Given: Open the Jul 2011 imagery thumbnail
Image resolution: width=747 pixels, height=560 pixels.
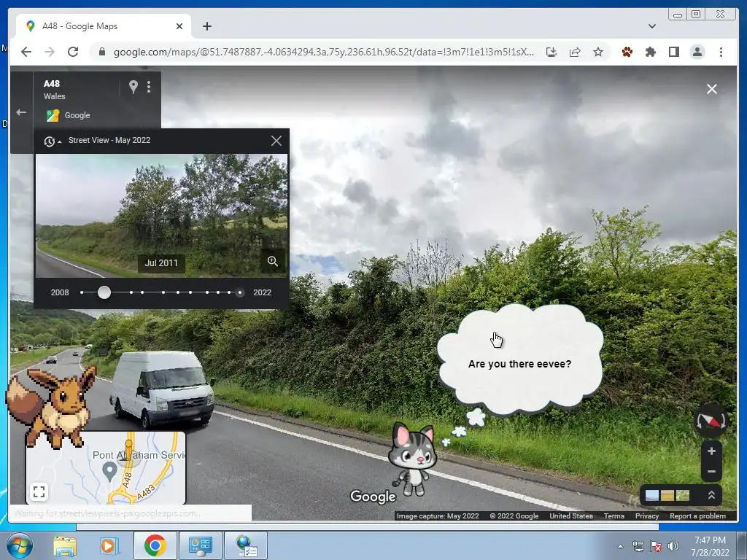Looking at the screenshot, I should 161,215.
